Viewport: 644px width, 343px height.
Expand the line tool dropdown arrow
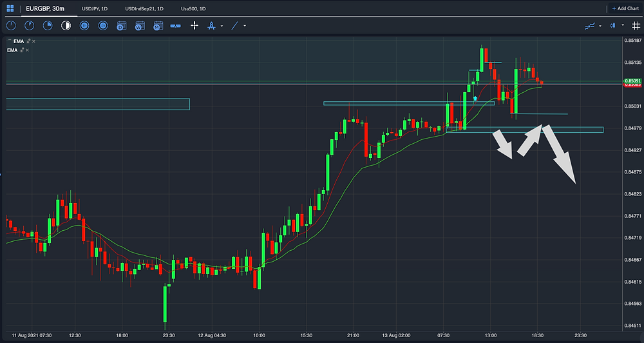245,26
